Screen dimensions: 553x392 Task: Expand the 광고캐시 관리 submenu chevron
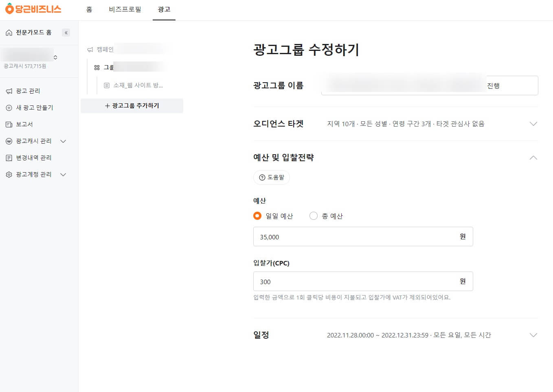click(63, 141)
